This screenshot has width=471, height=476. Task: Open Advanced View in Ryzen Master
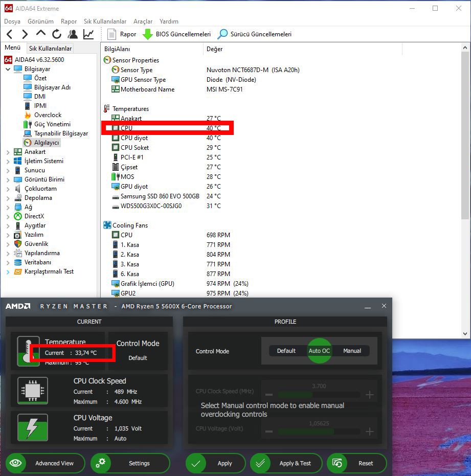coord(45,463)
